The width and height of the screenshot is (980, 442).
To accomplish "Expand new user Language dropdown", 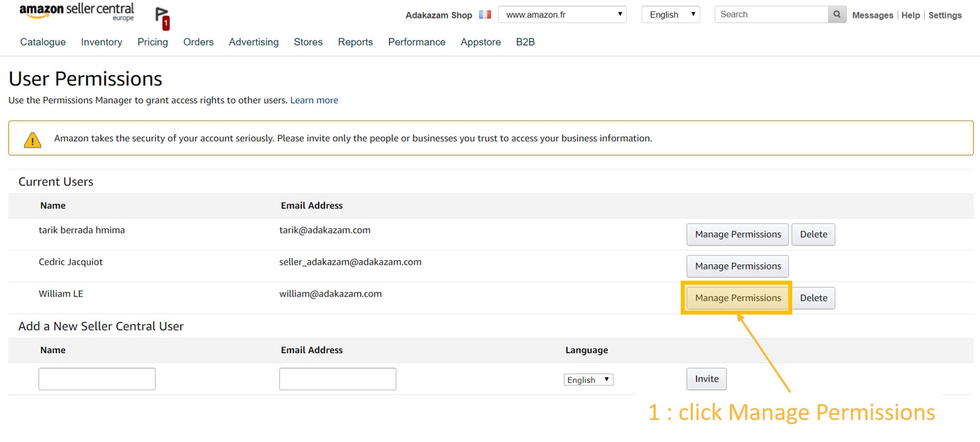I will click(x=588, y=380).
